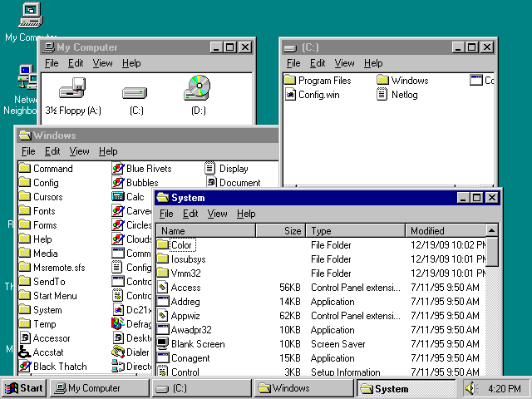Select the Blue Rivets bitmap icon

118,168
